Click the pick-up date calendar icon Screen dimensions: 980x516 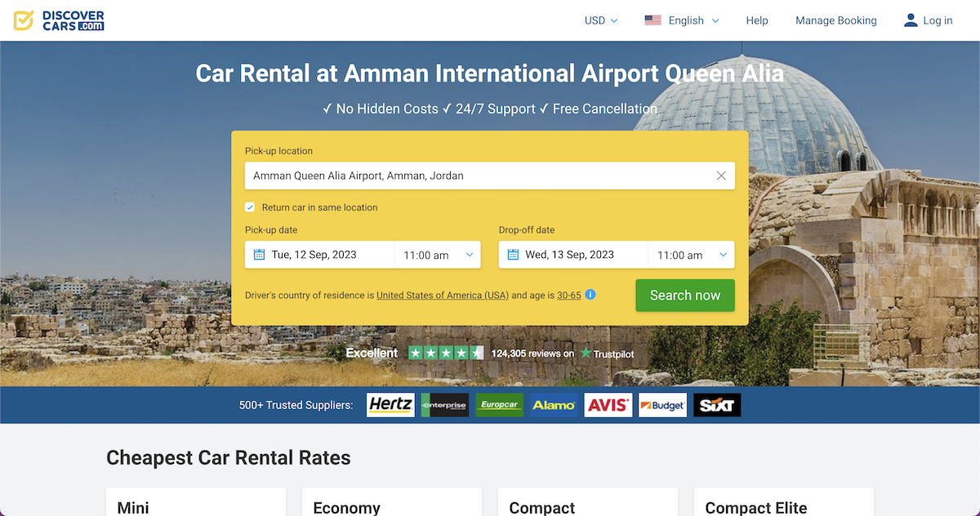tap(259, 255)
